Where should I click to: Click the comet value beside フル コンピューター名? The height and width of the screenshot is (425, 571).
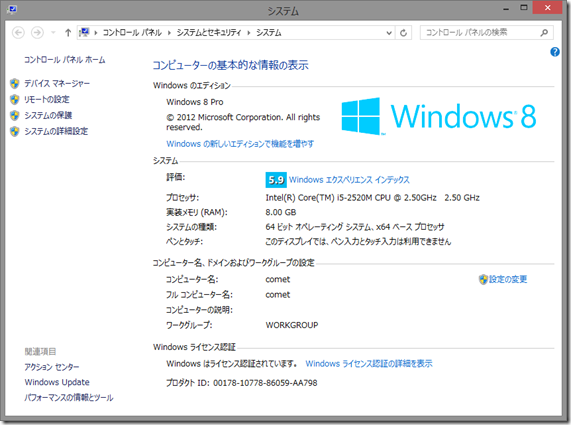click(278, 295)
